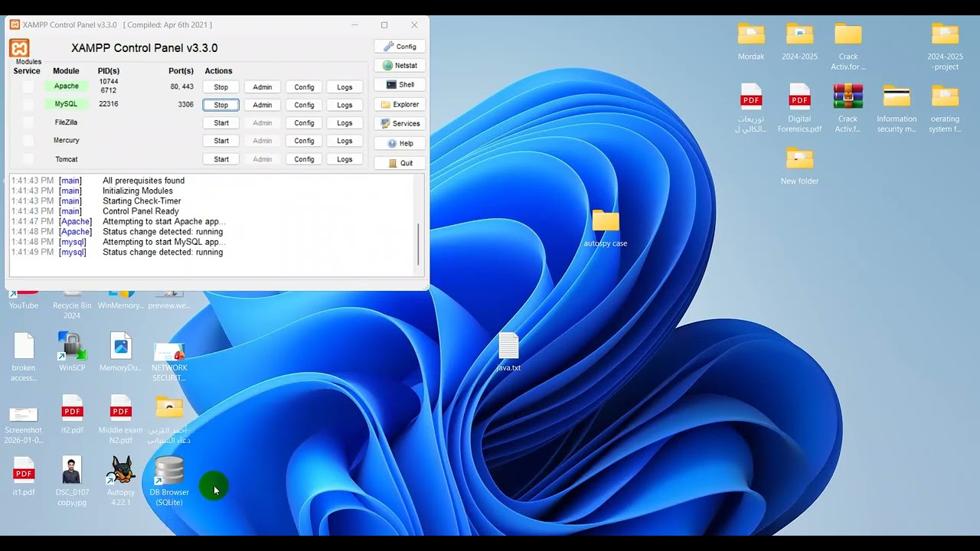
Task: View MySQL Logs
Action: pos(345,105)
